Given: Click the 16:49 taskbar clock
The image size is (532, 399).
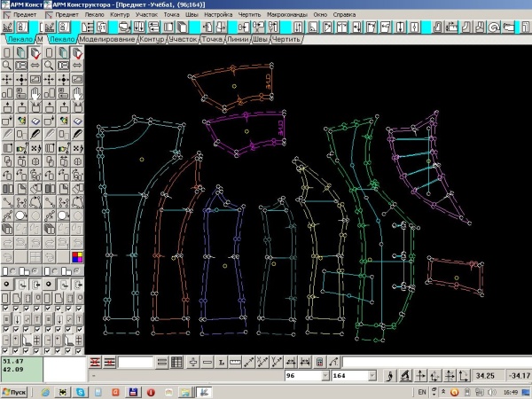Looking at the screenshot, I should tap(511, 392).
